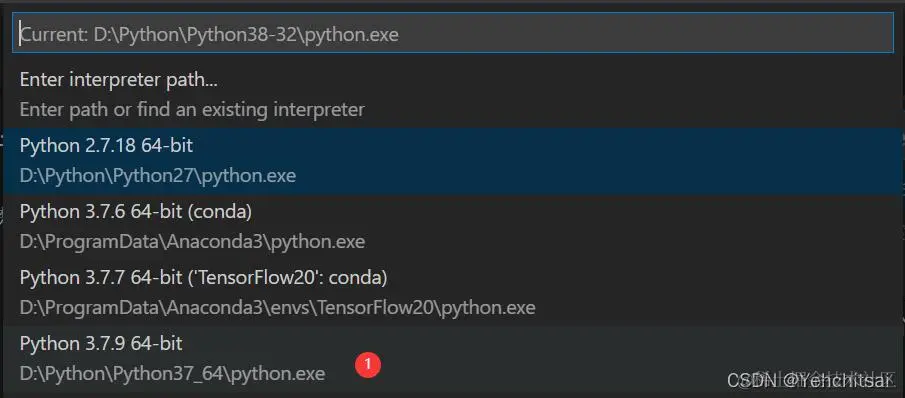Viewport: 905px width, 398px height.
Task: Click the 64-bit text of Python 3.7.9
Action: click(156, 344)
